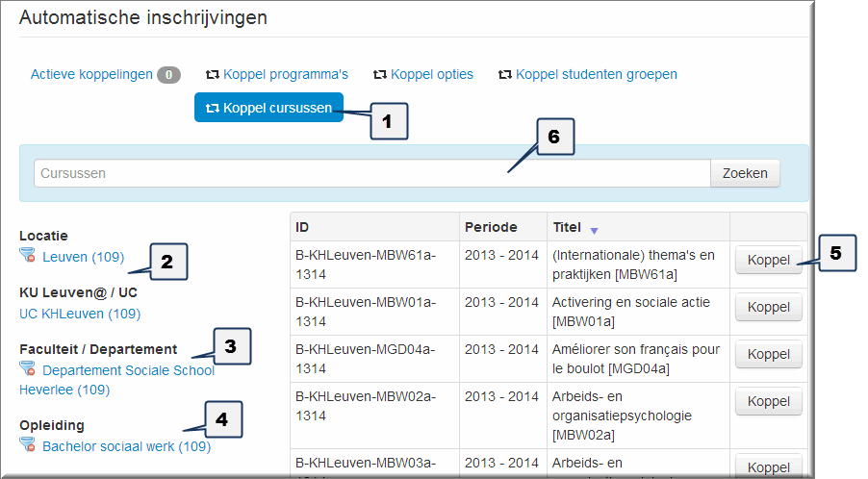This screenshot has height=479, width=868.
Task: Click Koppel for the (Internationale) thema's en praktijken course
Action: click(768, 260)
